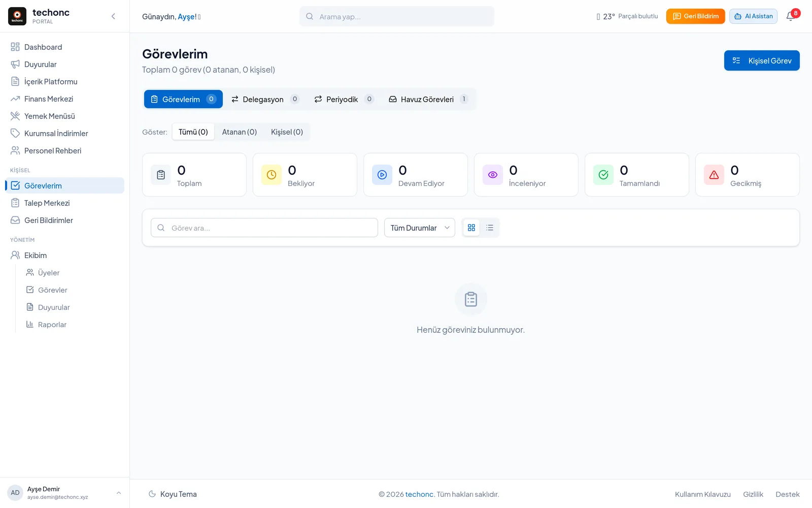
Task: Open the AI Asistan button
Action: pyautogui.click(x=753, y=16)
